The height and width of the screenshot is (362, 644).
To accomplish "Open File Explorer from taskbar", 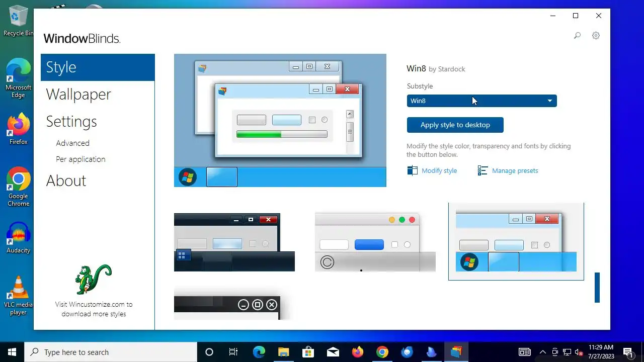I will tap(283, 352).
